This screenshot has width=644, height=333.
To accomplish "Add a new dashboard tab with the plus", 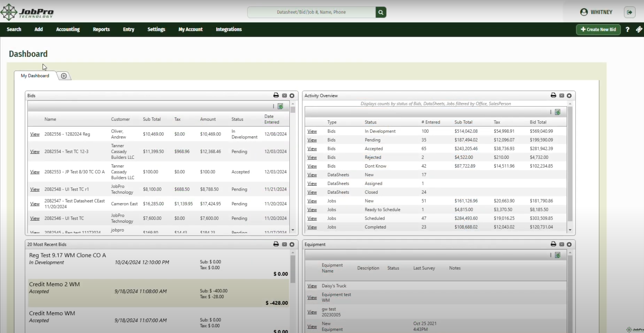I will coord(64,76).
